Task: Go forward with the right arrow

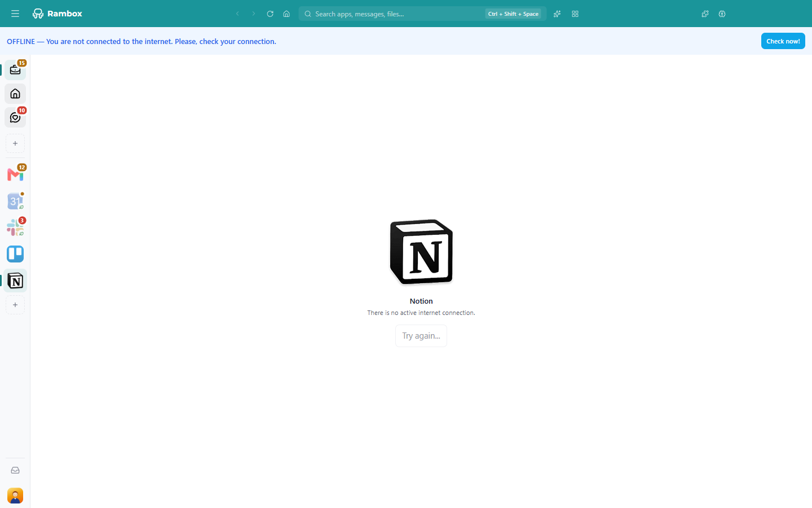Action: (x=254, y=14)
